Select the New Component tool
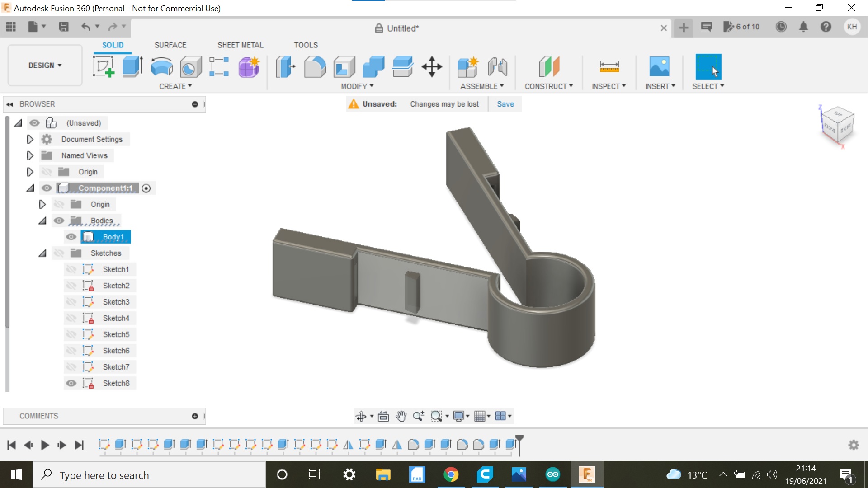The width and height of the screenshot is (868, 488). coord(468,66)
